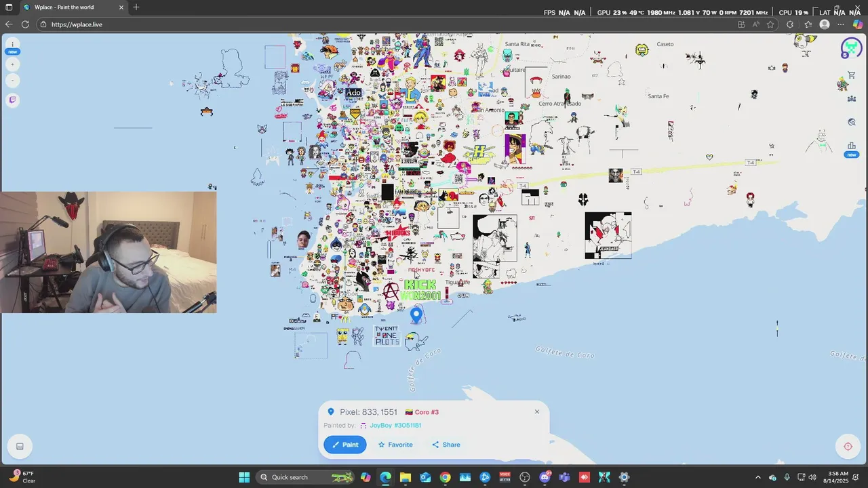The width and height of the screenshot is (868, 488).
Task: Click the Paint button
Action: (345, 445)
